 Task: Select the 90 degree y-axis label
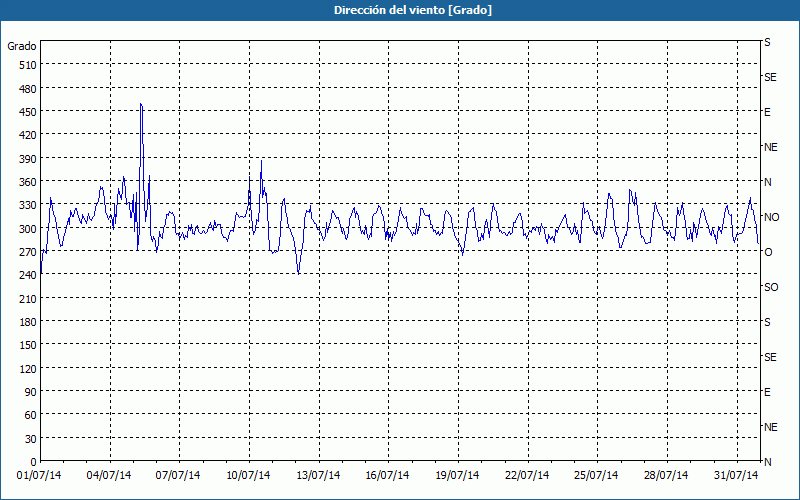click(29, 392)
